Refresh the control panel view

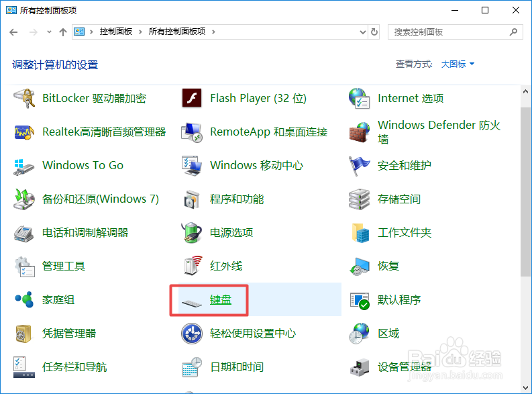tap(374, 32)
